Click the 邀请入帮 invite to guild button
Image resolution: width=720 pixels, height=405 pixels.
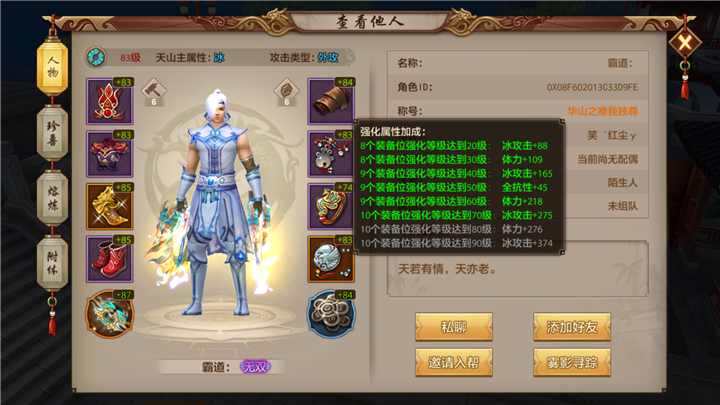pyautogui.click(x=454, y=363)
